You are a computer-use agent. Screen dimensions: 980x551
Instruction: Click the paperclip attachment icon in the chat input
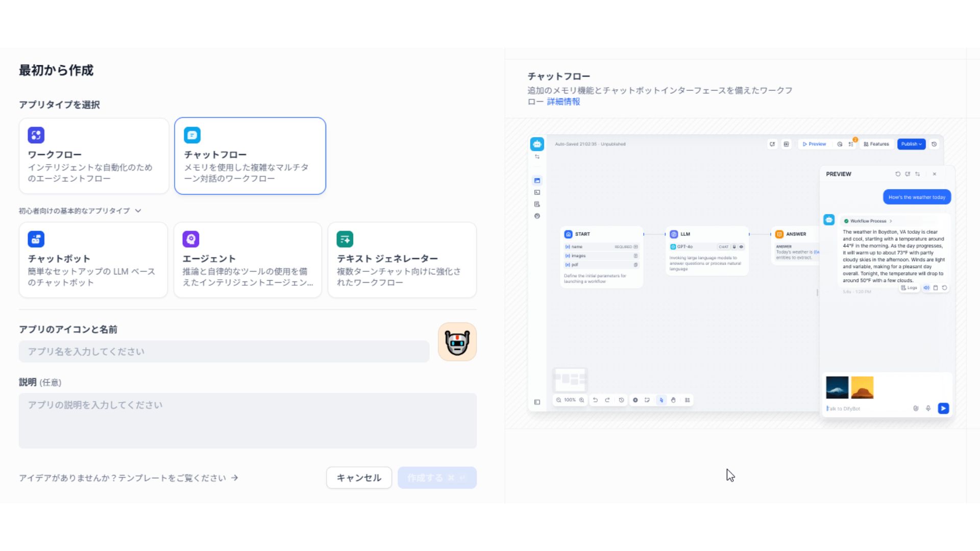pyautogui.click(x=916, y=409)
